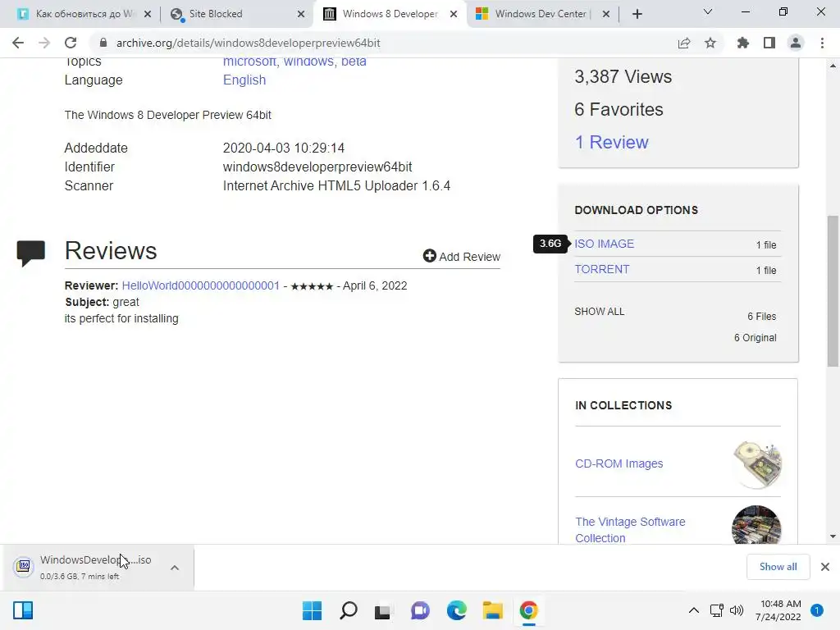This screenshot has width=840, height=630.
Task: Download the ISO IMAGE
Action: (x=605, y=244)
